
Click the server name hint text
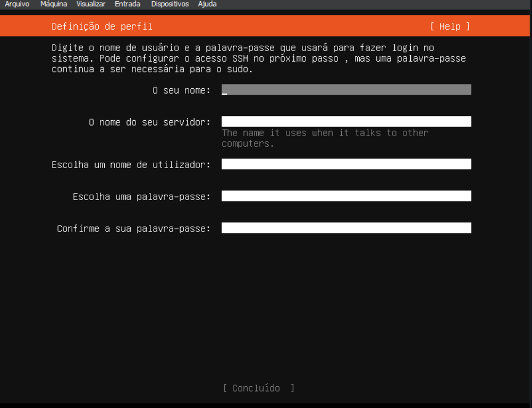pyautogui.click(x=325, y=136)
